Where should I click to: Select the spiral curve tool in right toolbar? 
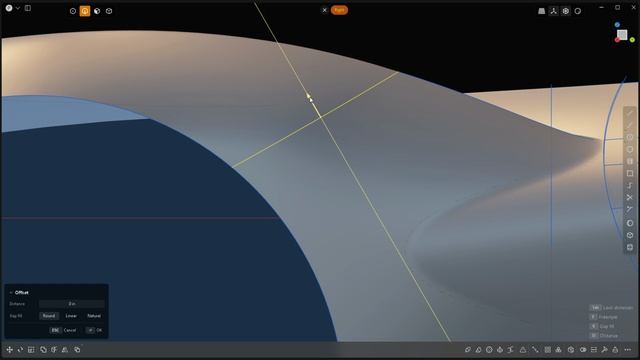point(630,186)
